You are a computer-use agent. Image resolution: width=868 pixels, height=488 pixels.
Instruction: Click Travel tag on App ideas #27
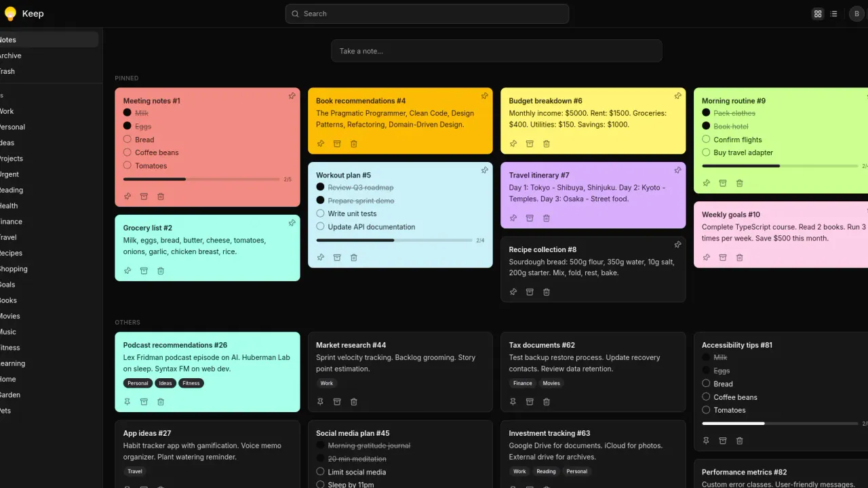click(x=135, y=471)
